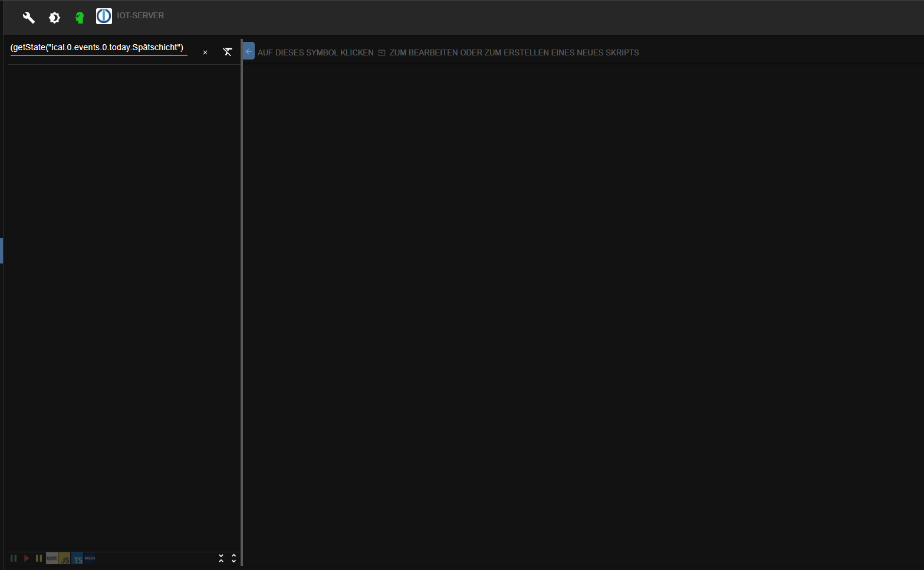Filter scripts by red running state
The image size is (924, 570).
[27, 558]
